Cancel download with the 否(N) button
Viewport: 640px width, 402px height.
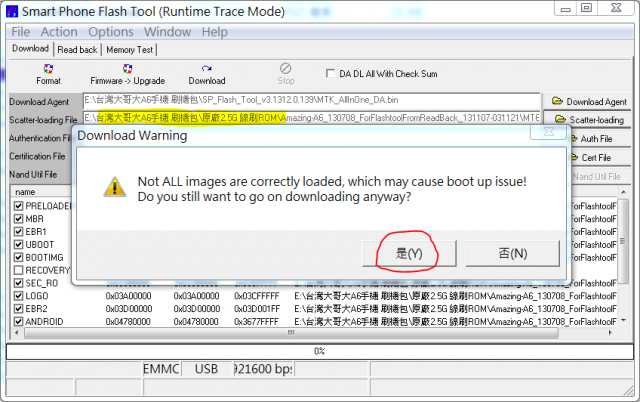tap(513, 253)
